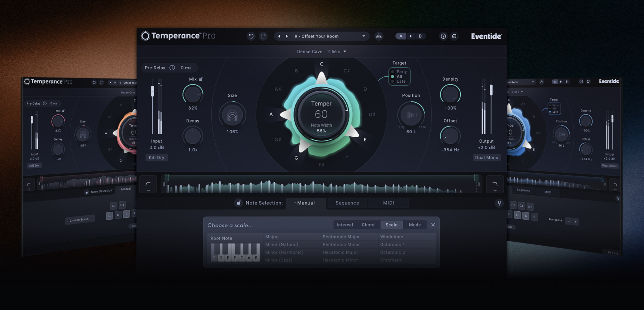Switch to the MIDI tab in center window
This screenshot has height=310, width=644.
[389, 203]
